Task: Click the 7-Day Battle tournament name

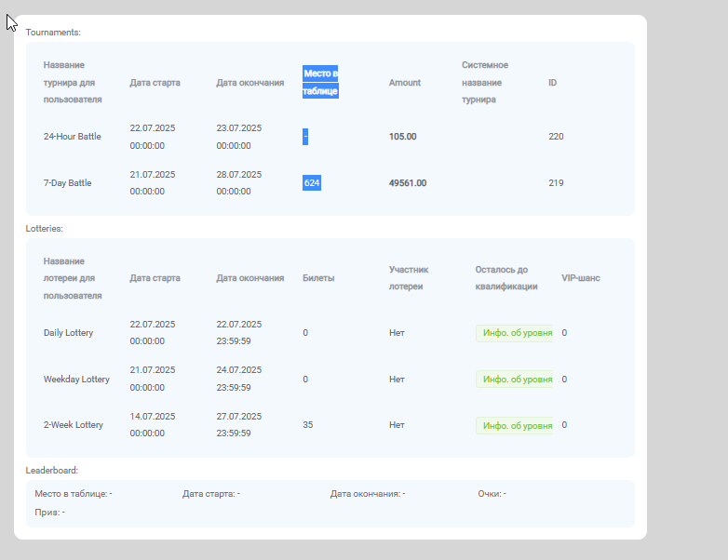Action: click(x=67, y=183)
